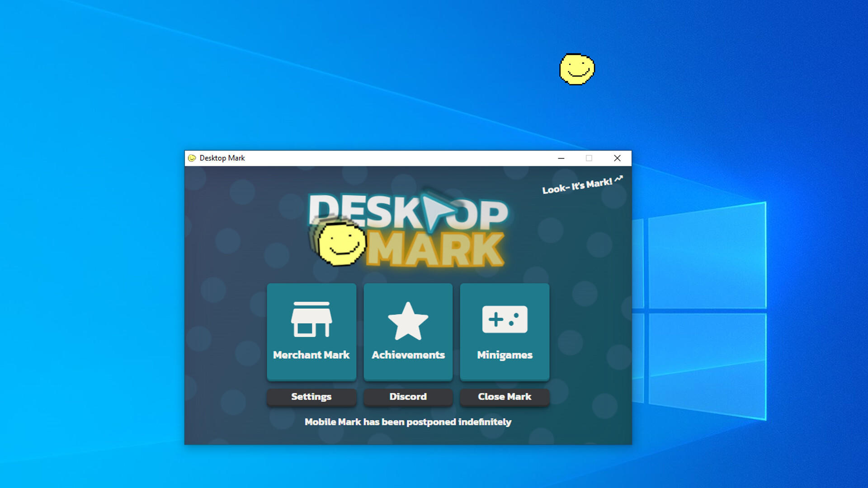Viewport: 868px width, 488px height.
Task: Open the Minigames section
Action: (x=505, y=332)
